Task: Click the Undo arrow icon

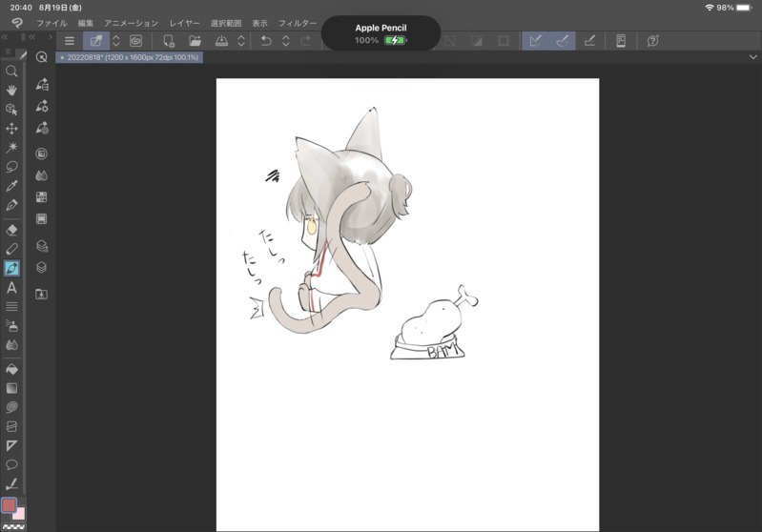Action: (266, 41)
